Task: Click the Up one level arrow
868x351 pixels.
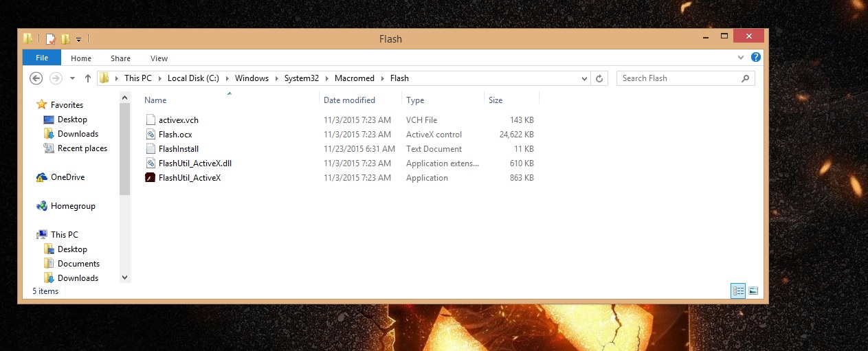Action: coord(88,78)
